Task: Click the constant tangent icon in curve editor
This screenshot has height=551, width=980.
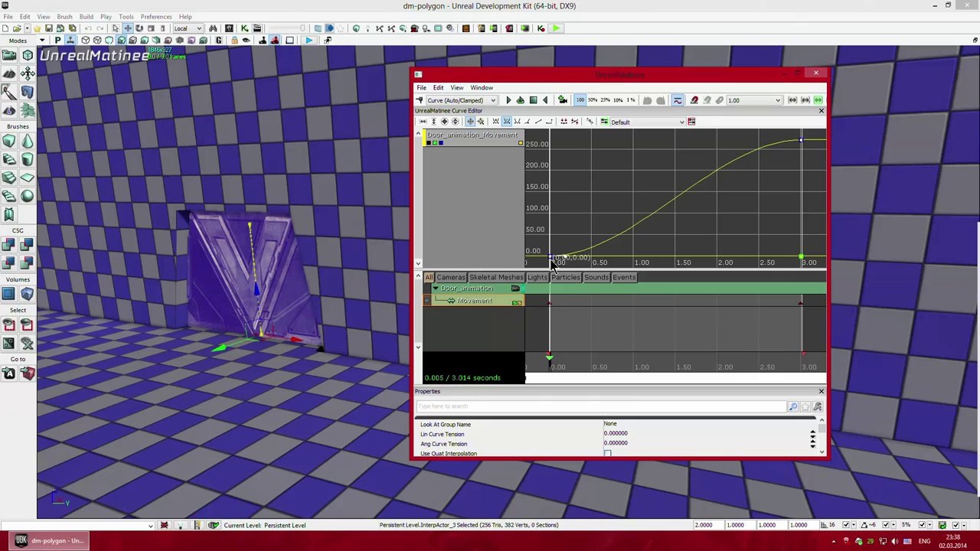Action: 549,122
